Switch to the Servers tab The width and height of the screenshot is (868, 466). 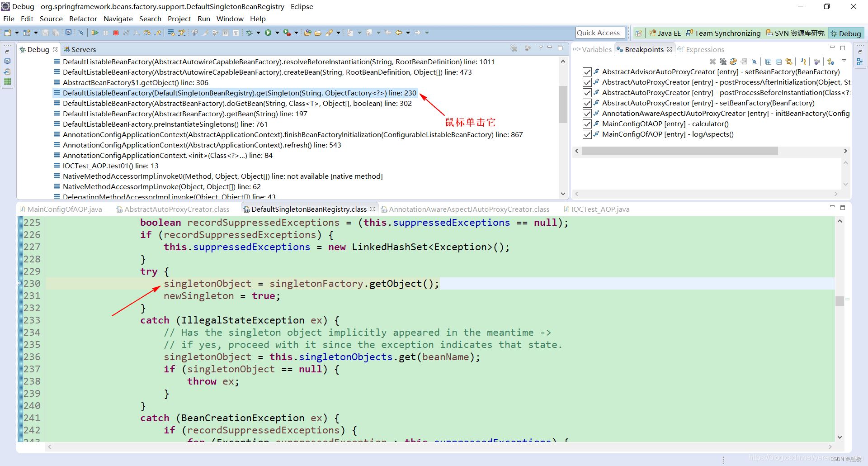[x=80, y=49]
